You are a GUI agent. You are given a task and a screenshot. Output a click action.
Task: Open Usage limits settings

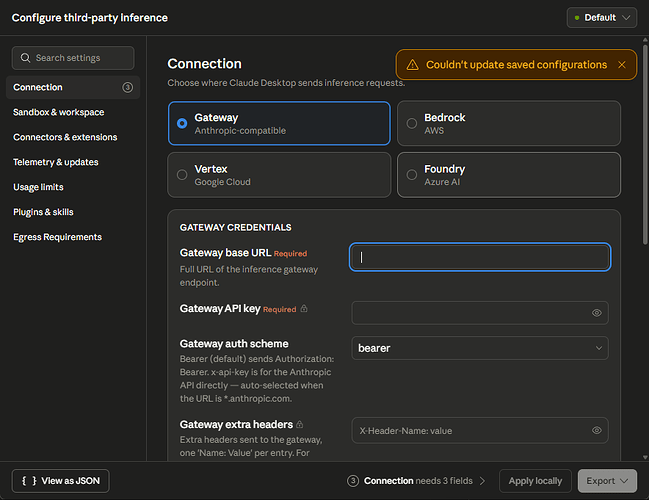[38, 187]
